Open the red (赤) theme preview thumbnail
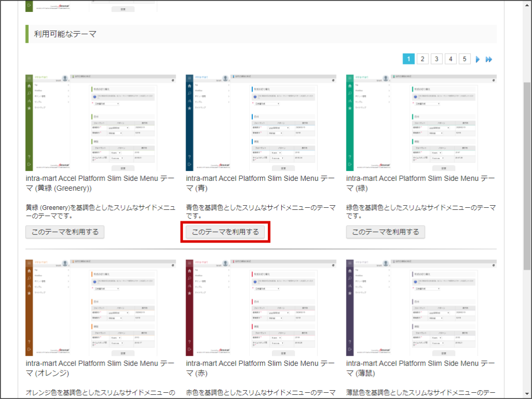This screenshot has width=532, height=399. coord(261,308)
